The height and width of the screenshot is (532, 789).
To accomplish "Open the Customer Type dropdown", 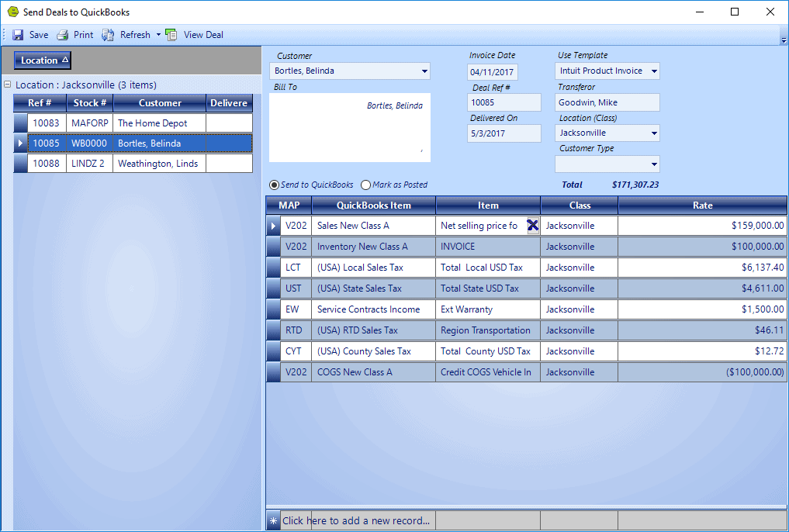I will point(654,164).
